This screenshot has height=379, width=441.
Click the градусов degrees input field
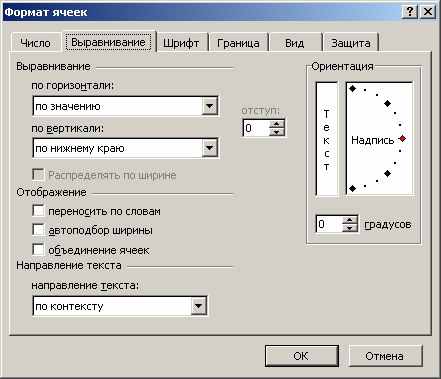point(329,224)
